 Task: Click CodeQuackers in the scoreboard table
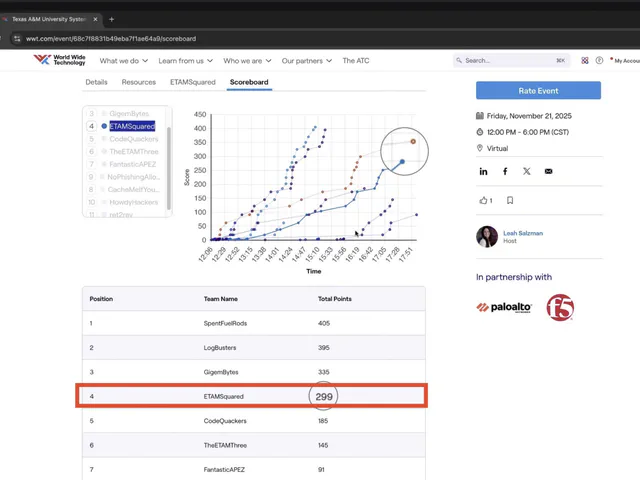(225, 421)
